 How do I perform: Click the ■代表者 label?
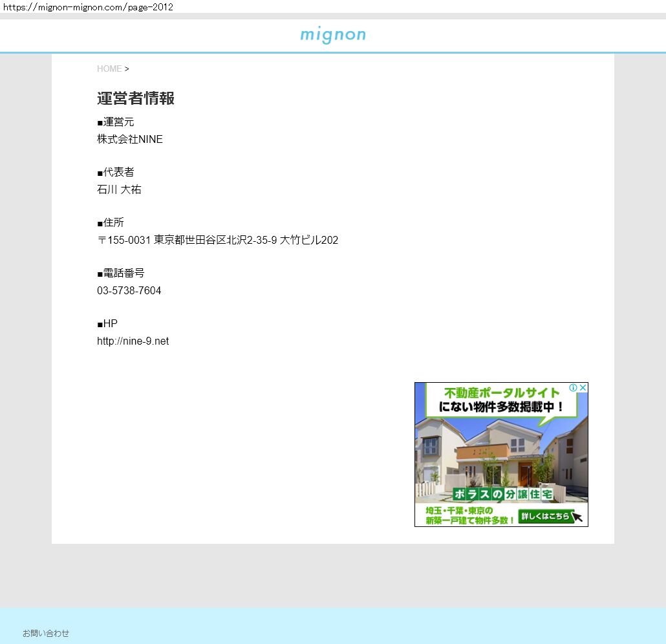116,172
